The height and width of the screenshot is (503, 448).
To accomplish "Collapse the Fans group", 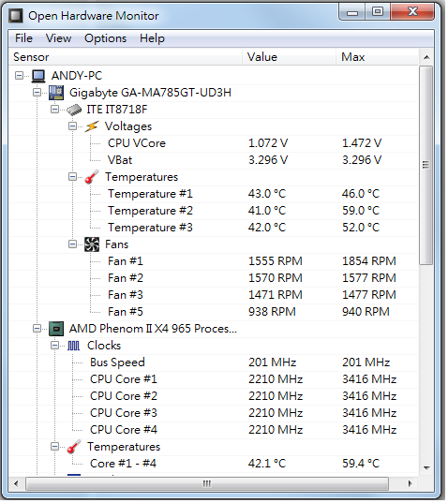I will (x=73, y=245).
